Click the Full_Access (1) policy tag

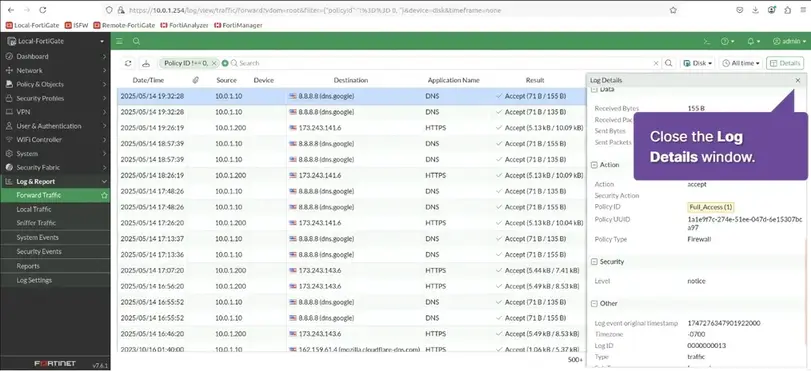711,207
